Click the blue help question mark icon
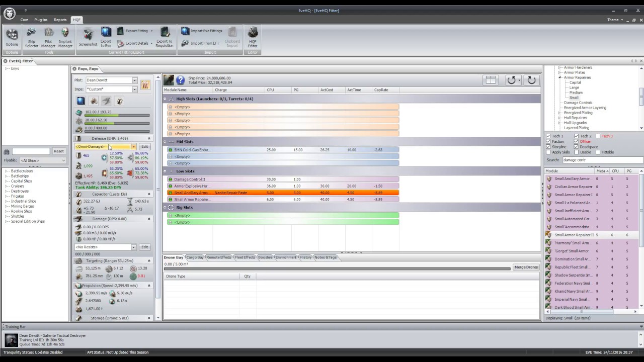This screenshot has height=362, width=644. 180,80
